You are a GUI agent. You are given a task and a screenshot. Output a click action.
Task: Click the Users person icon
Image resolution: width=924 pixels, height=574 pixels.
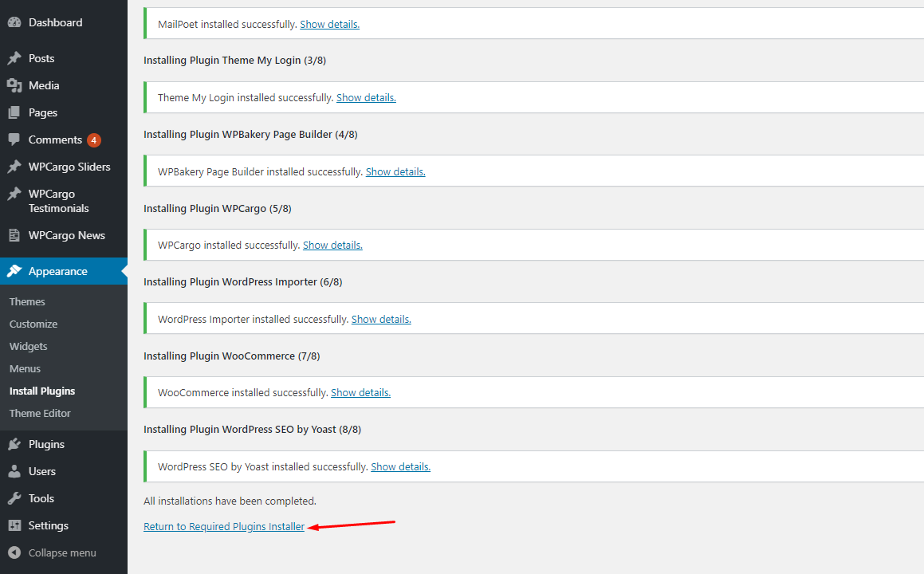14,471
